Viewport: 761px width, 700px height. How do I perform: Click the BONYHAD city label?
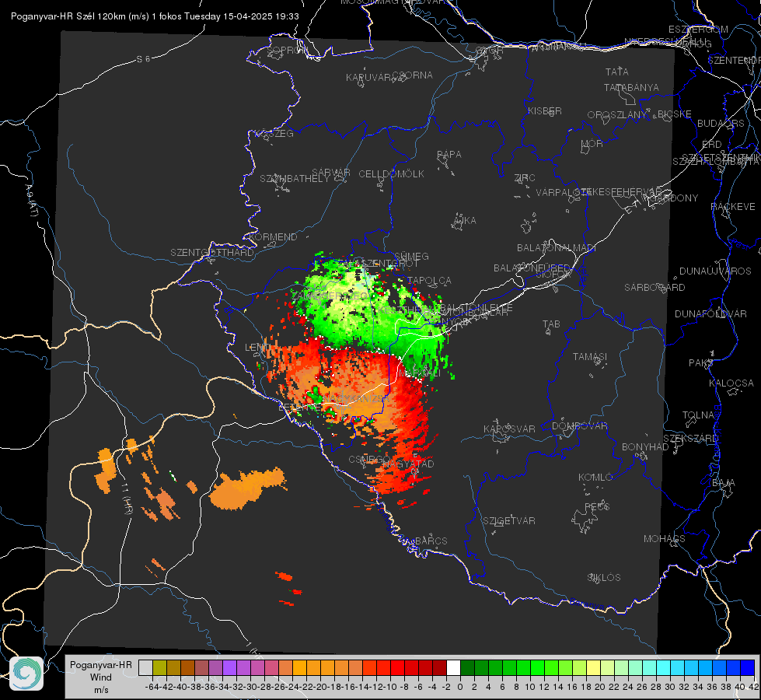click(x=645, y=447)
